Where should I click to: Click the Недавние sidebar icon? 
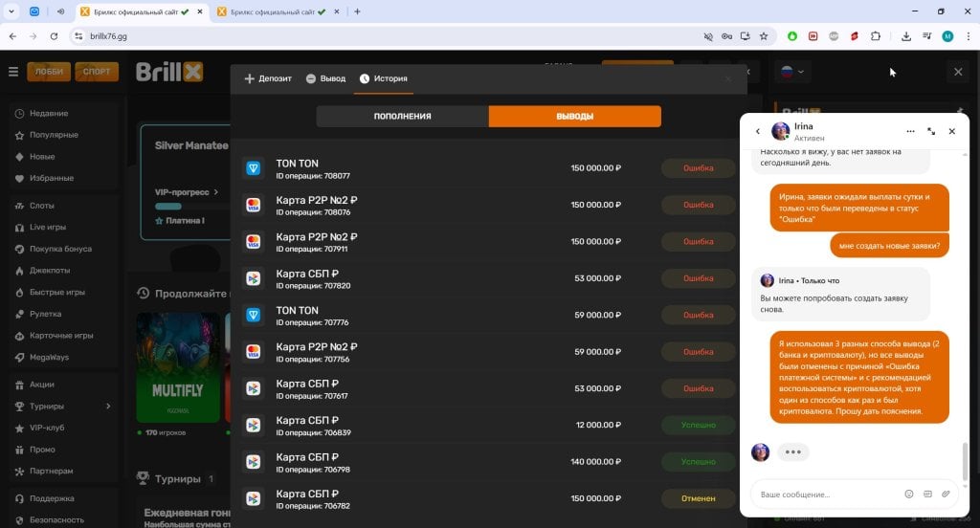(x=19, y=114)
